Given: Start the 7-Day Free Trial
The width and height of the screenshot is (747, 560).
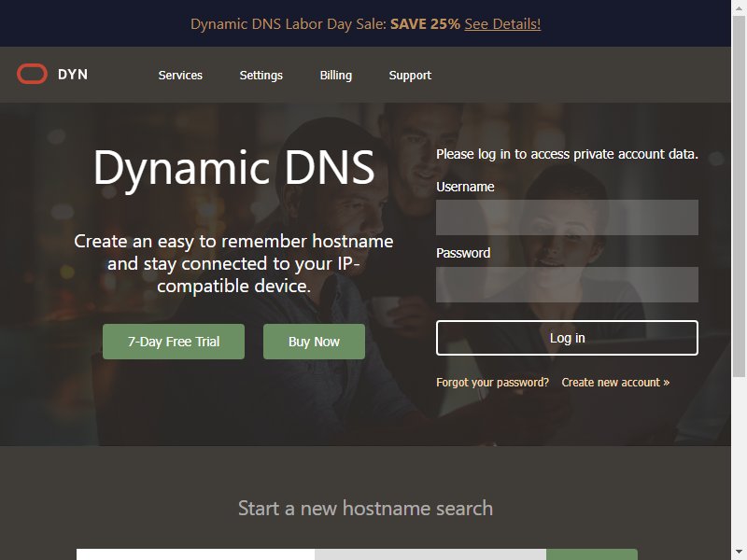Looking at the screenshot, I should (174, 342).
